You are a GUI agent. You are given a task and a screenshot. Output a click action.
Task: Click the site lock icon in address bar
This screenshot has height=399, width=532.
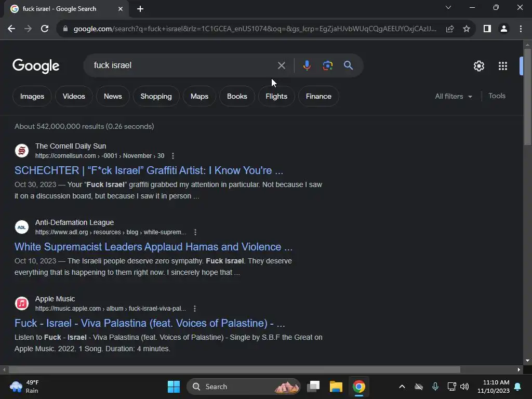pos(65,29)
